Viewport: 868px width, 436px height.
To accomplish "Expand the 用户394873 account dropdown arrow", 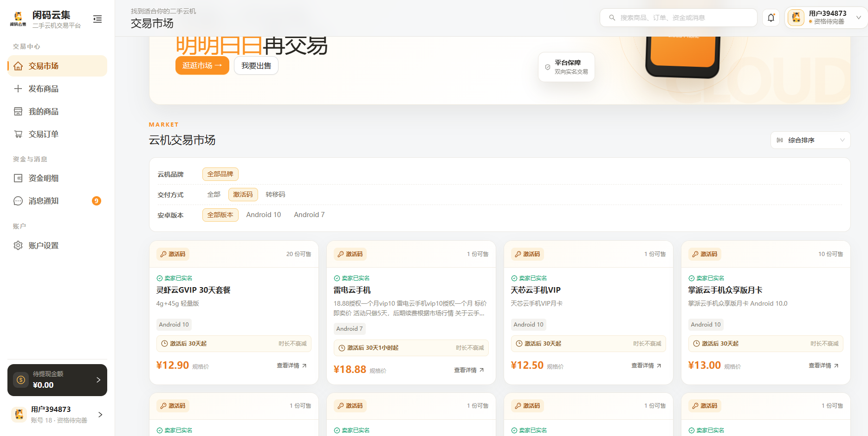I will 858,18.
